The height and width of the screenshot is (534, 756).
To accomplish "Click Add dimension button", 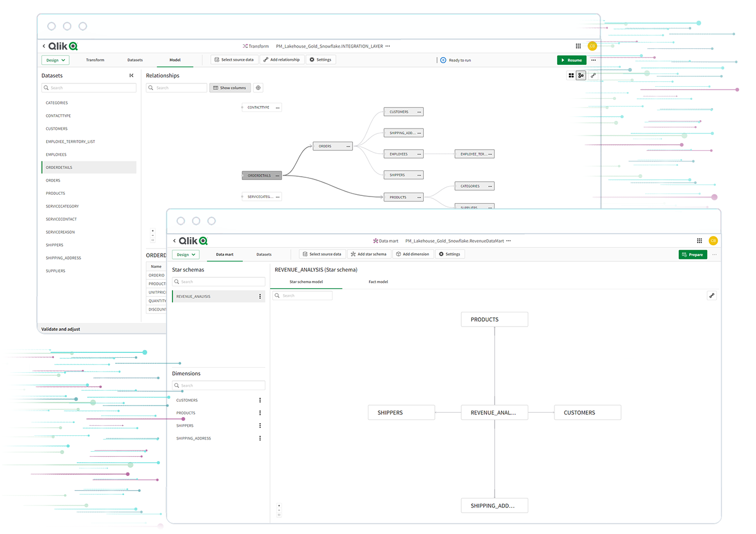I will point(413,254).
